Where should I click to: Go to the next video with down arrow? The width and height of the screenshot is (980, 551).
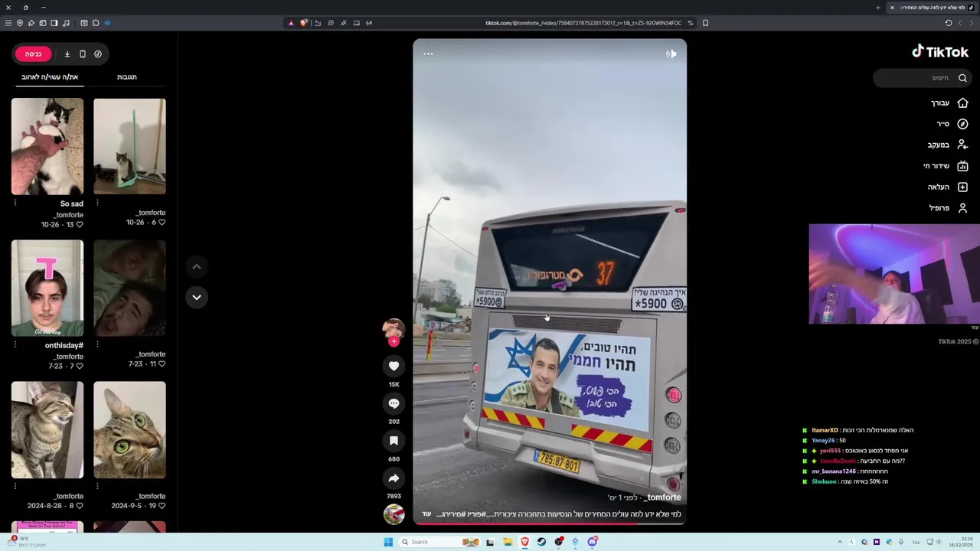pos(197,297)
